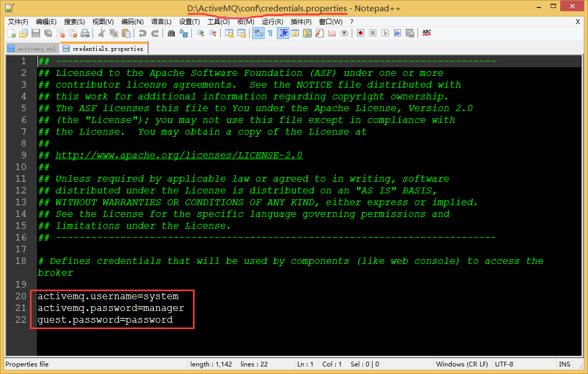Click the Copy toolbar icon
The width and height of the screenshot is (588, 374).
tap(114, 33)
